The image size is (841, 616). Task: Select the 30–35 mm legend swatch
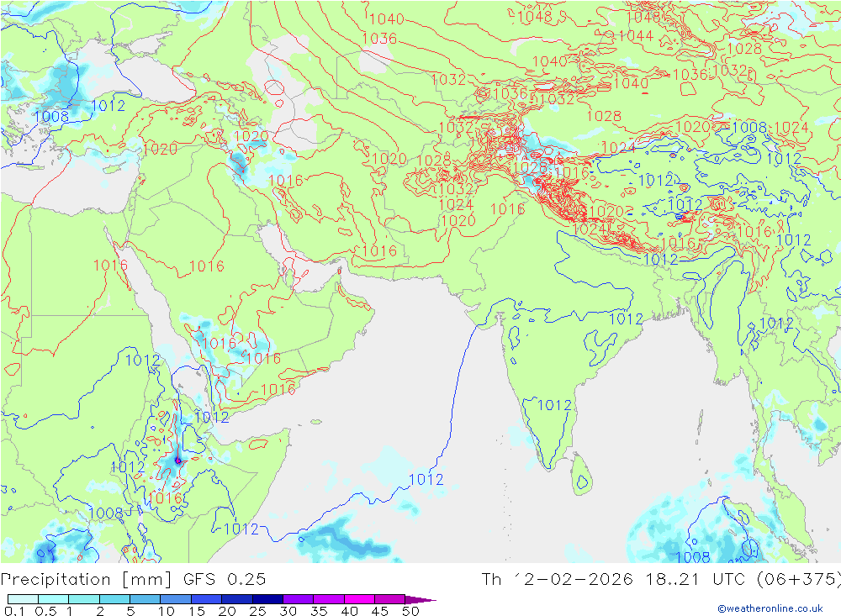pos(298,599)
